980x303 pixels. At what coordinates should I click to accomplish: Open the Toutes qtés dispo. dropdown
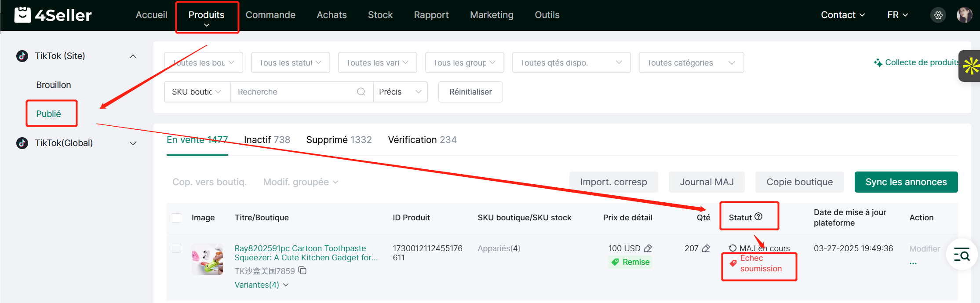pos(571,63)
